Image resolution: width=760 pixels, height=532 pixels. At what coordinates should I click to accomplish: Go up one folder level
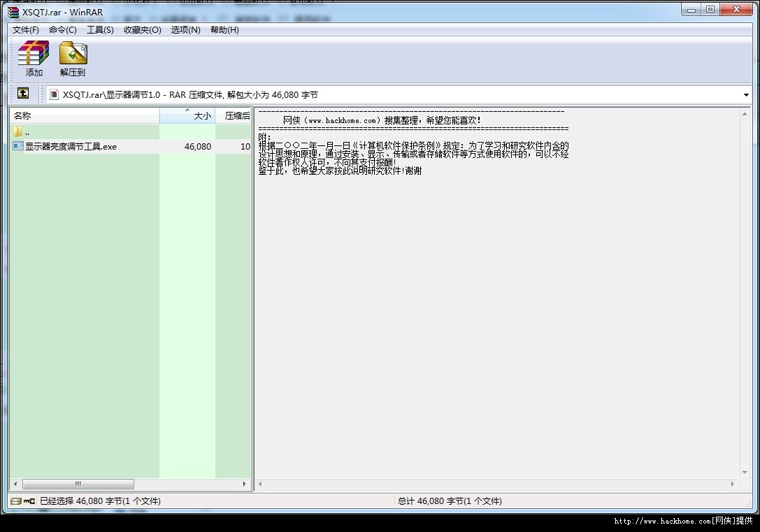click(x=23, y=93)
